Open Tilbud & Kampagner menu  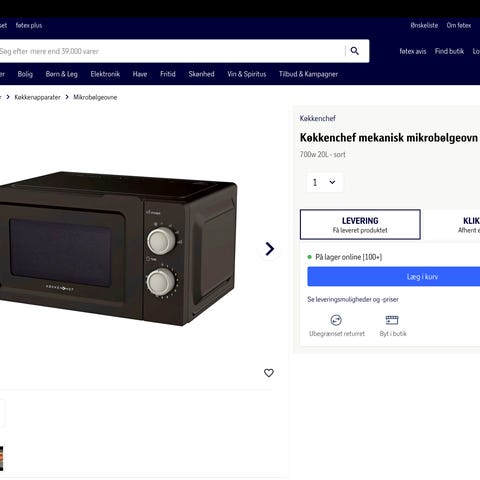tap(308, 74)
